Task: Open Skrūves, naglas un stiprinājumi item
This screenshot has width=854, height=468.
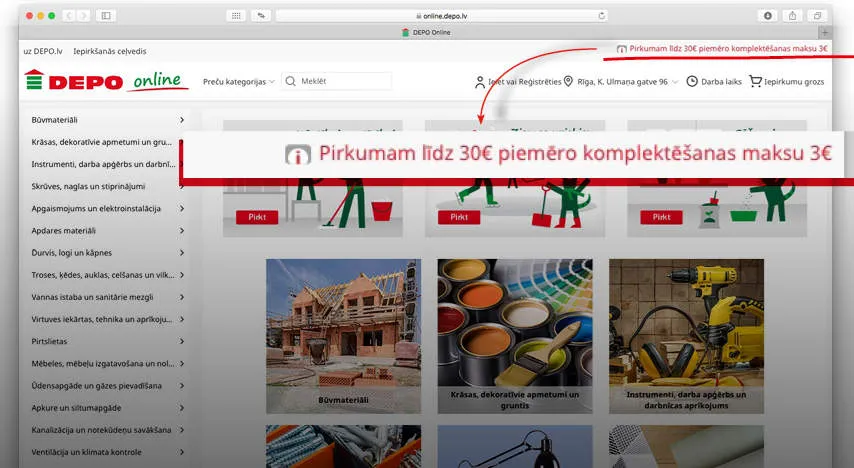Action: [x=88, y=186]
